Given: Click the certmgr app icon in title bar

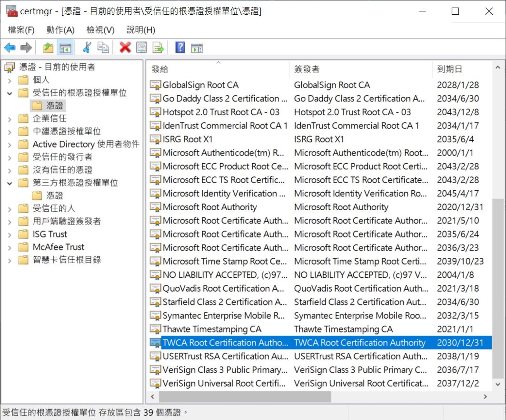Looking at the screenshot, I should [12, 11].
